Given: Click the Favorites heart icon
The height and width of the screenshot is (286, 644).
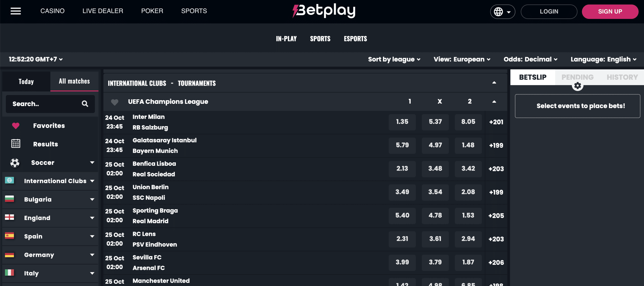Looking at the screenshot, I should point(16,125).
